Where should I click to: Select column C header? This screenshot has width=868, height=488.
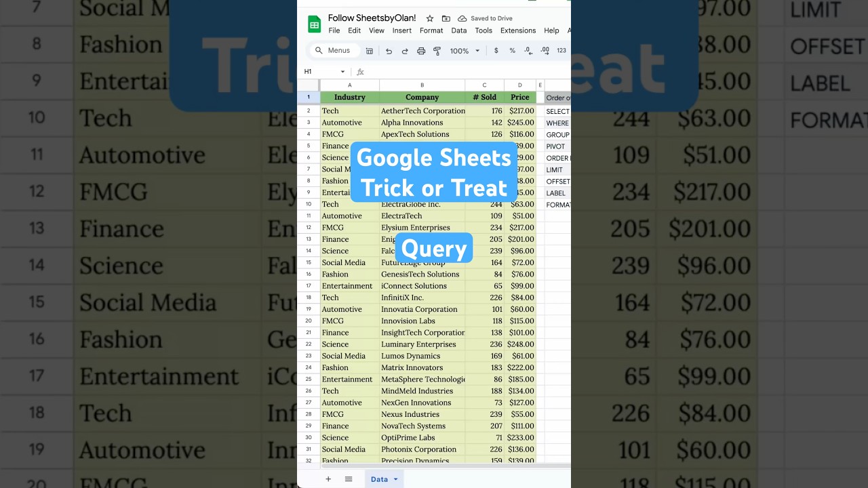tap(484, 85)
